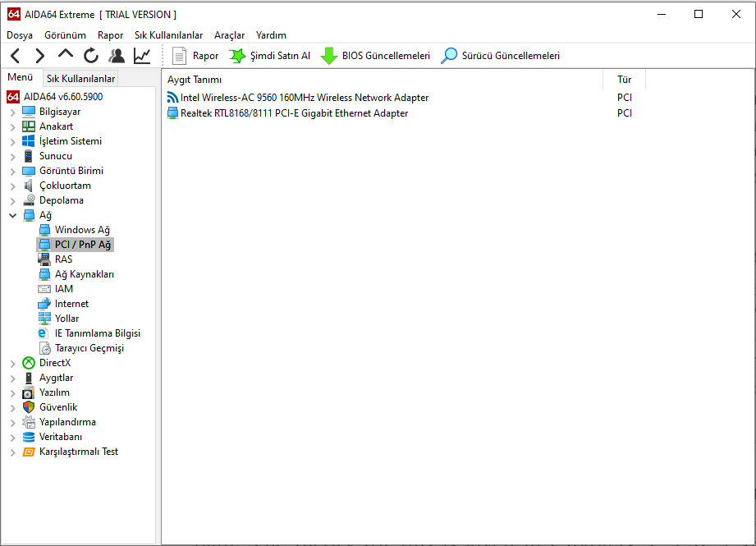
Task: Click the AIDA64 v6.60.5900 root icon
Action: click(x=13, y=96)
